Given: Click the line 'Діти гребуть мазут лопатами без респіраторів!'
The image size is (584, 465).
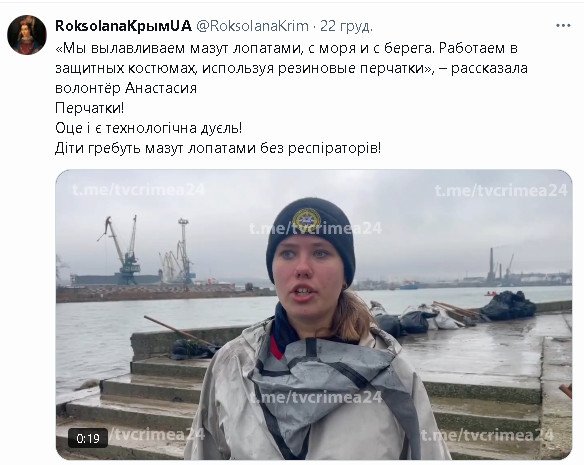Looking at the screenshot, I should [x=218, y=148].
